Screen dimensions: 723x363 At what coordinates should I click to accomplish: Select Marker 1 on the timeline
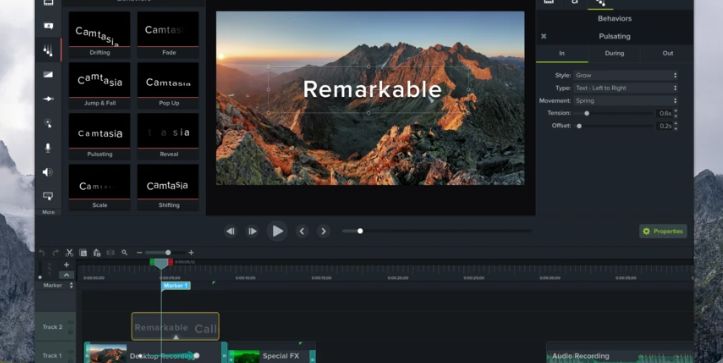[x=176, y=286]
